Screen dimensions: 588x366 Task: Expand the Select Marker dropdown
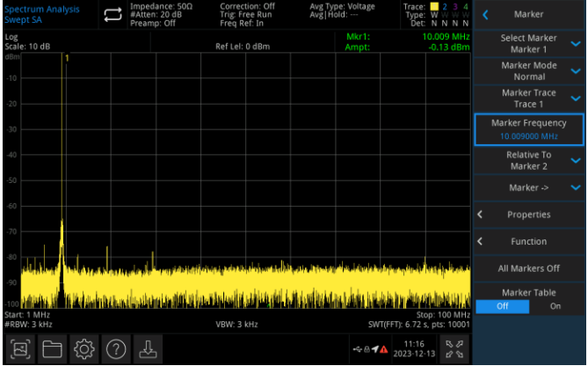click(x=529, y=44)
